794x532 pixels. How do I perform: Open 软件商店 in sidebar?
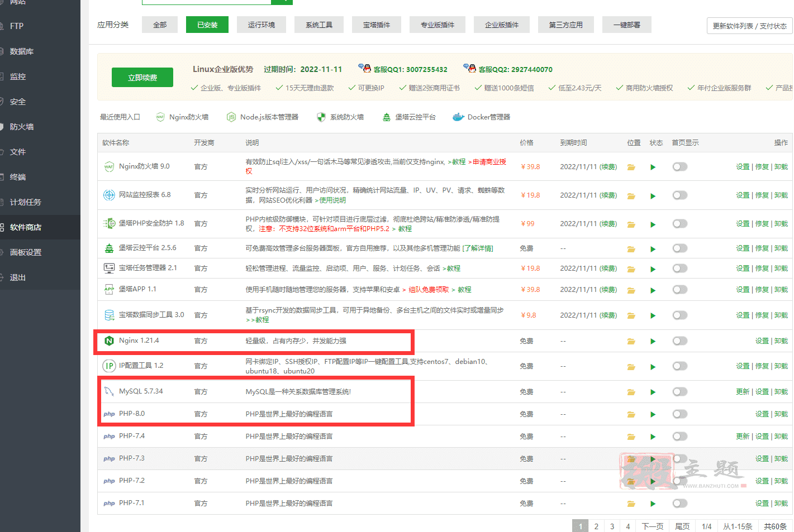tap(40, 227)
